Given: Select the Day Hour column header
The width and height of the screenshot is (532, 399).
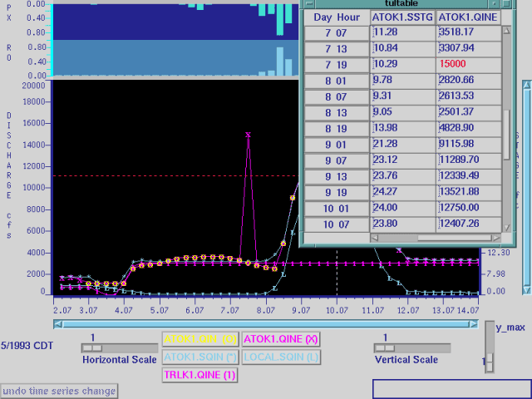Looking at the screenshot, I should coord(337,17).
